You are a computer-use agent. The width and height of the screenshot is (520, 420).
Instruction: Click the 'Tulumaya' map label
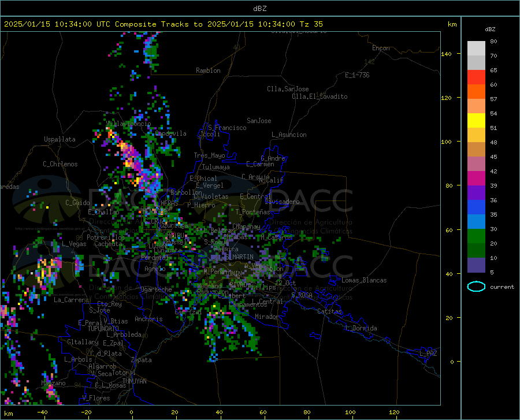[216, 167]
